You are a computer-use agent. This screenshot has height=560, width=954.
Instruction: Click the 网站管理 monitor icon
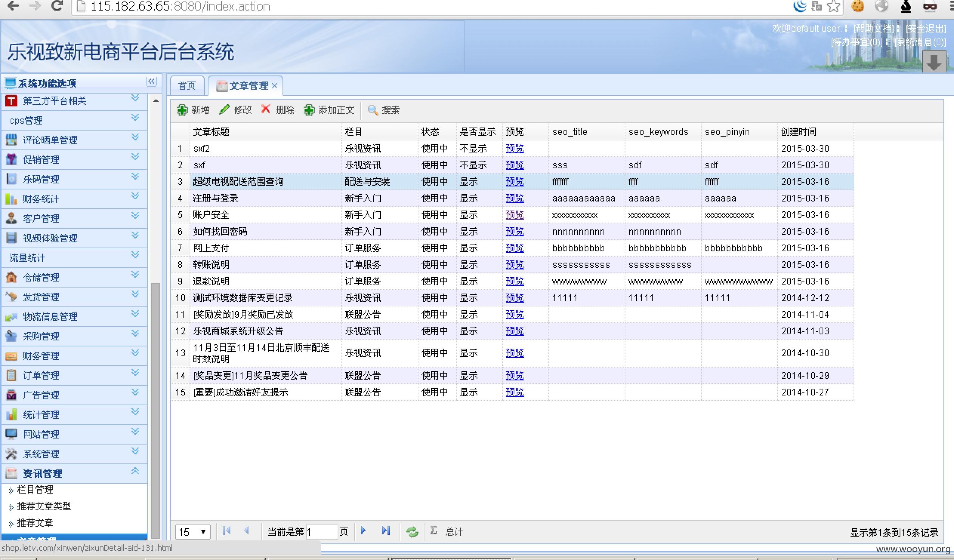click(11, 434)
